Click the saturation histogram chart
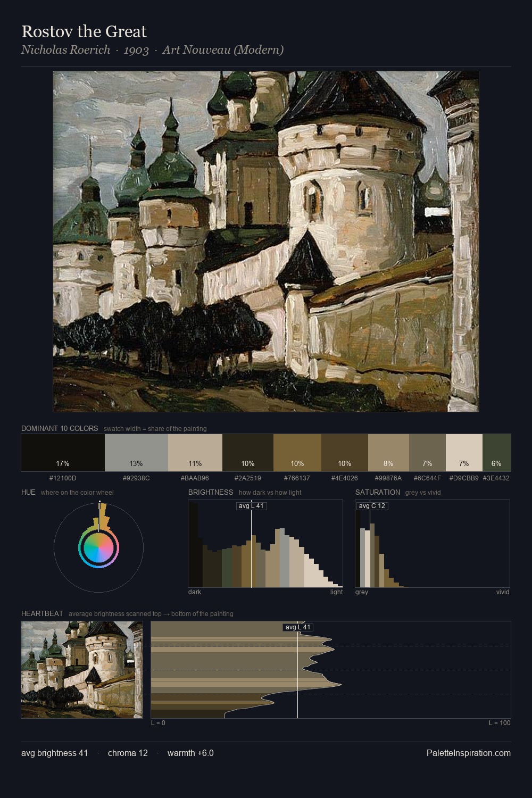The image size is (532, 798). pyautogui.click(x=433, y=544)
